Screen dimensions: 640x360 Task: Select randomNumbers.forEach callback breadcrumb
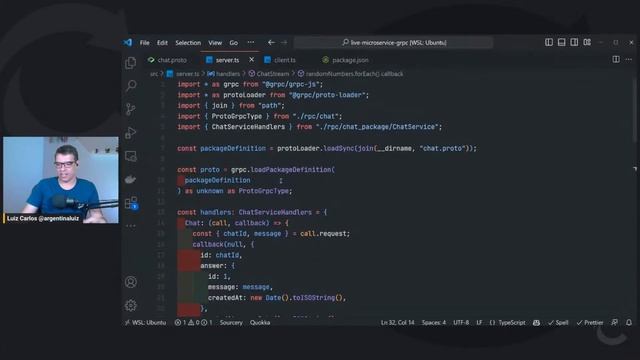point(350,74)
